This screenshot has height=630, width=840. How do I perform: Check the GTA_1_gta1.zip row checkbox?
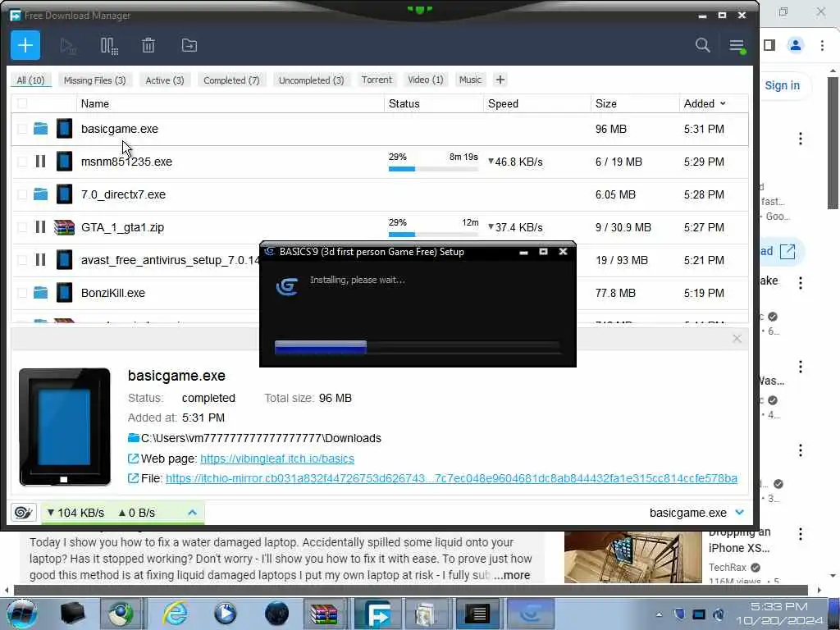[x=22, y=227]
